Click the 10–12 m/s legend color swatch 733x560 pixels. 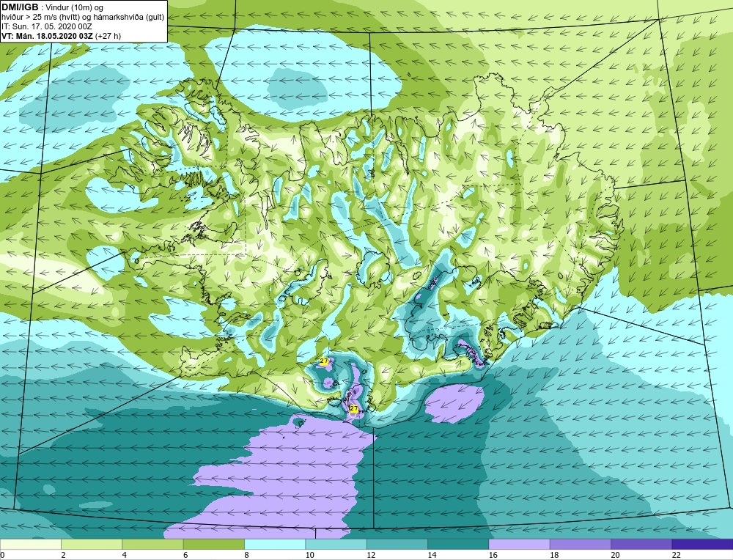[336, 544]
